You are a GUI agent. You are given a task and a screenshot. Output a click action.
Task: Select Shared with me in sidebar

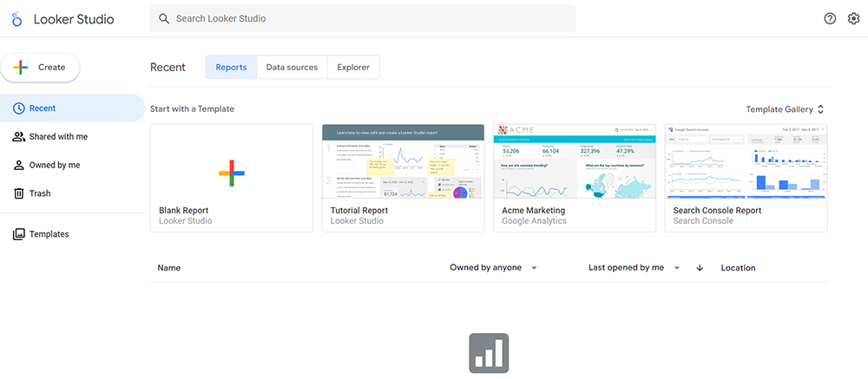pyautogui.click(x=73, y=137)
